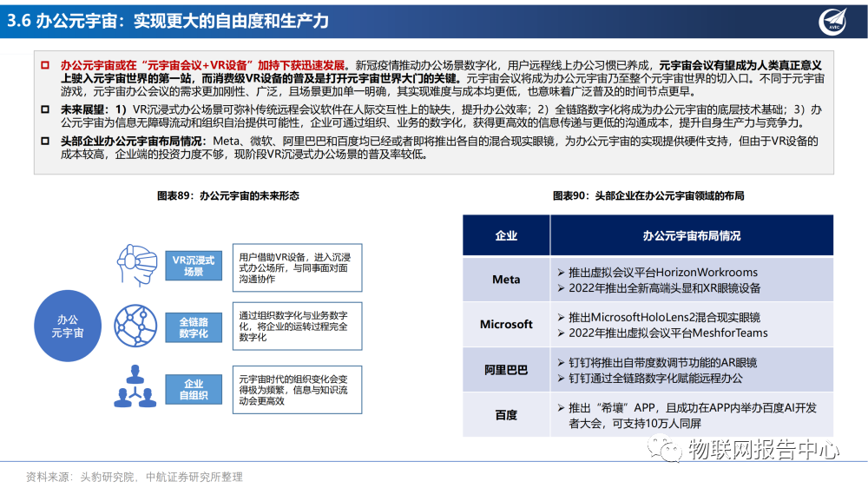Select the VR沉浸式场景 label box
Screen dimensions: 868x488
[194, 266]
